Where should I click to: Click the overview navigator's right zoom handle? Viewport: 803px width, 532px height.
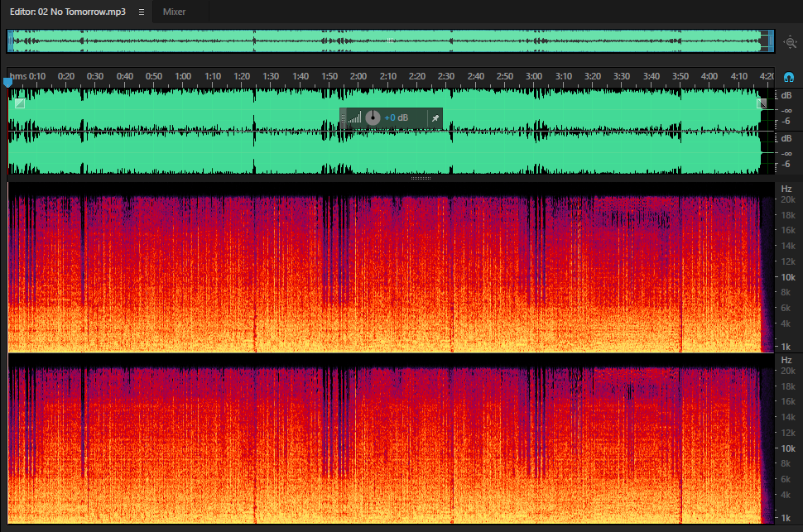770,41
